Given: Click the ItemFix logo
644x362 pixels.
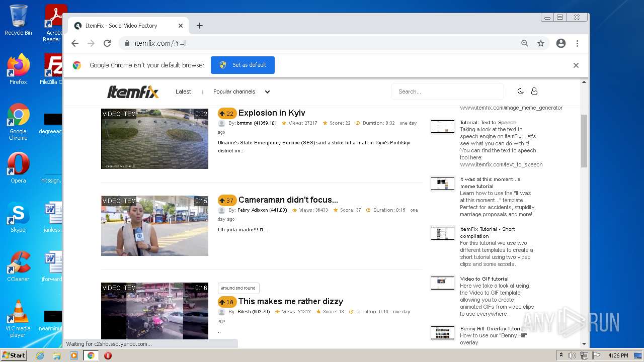Looking at the screenshot, I should (x=133, y=92).
